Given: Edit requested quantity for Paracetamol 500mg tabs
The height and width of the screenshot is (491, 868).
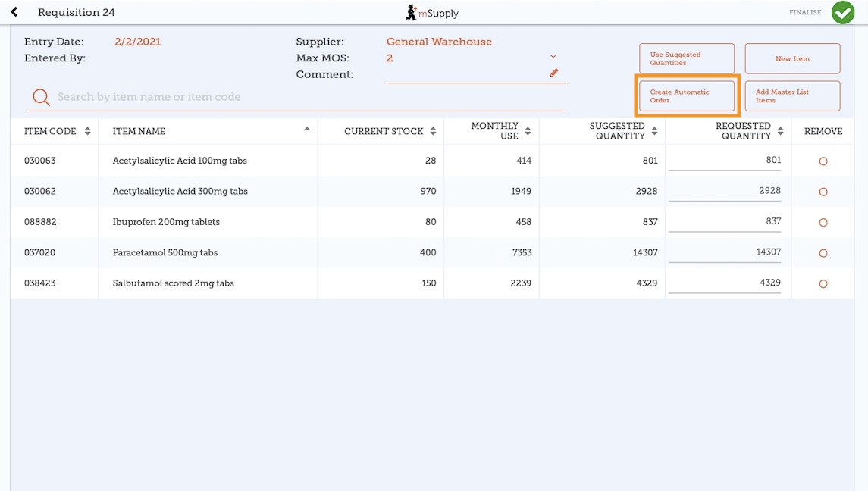Looking at the screenshot, I should [725, 252].
